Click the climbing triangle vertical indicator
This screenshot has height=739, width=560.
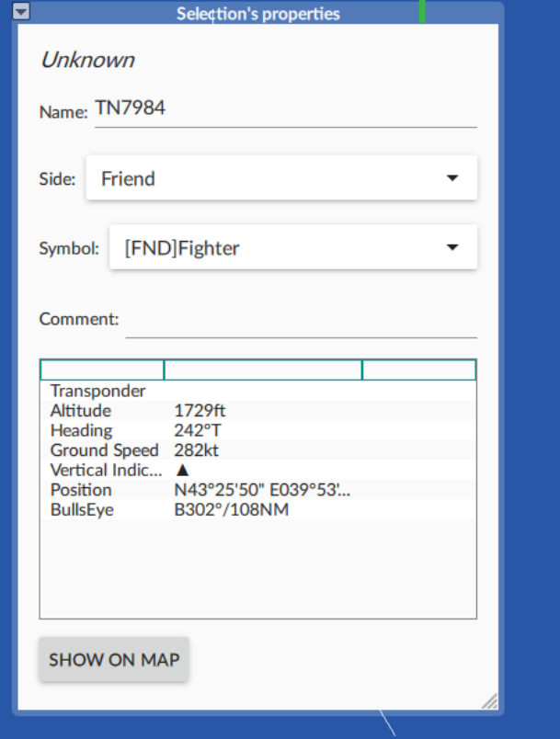coord(182,470)
